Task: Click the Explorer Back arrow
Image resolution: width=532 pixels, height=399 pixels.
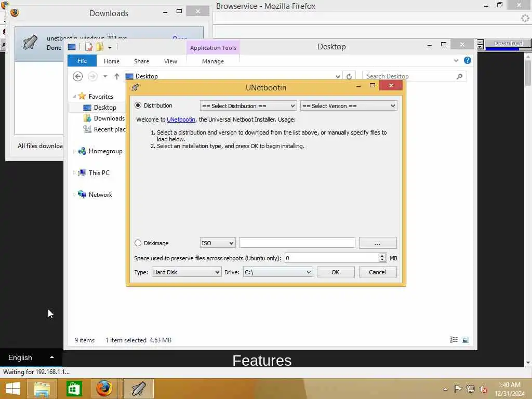Action: click(x=78, y=76)
